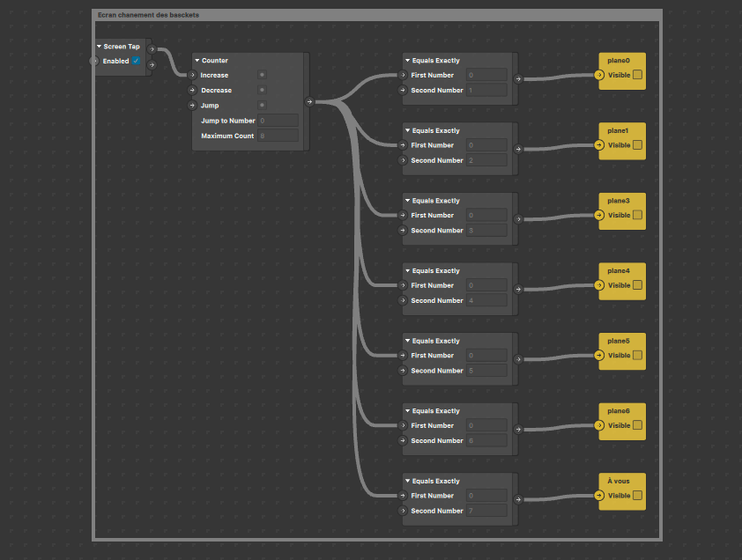
Task: Click the Screen Tap Enabled input port
Action: [94, 61]
